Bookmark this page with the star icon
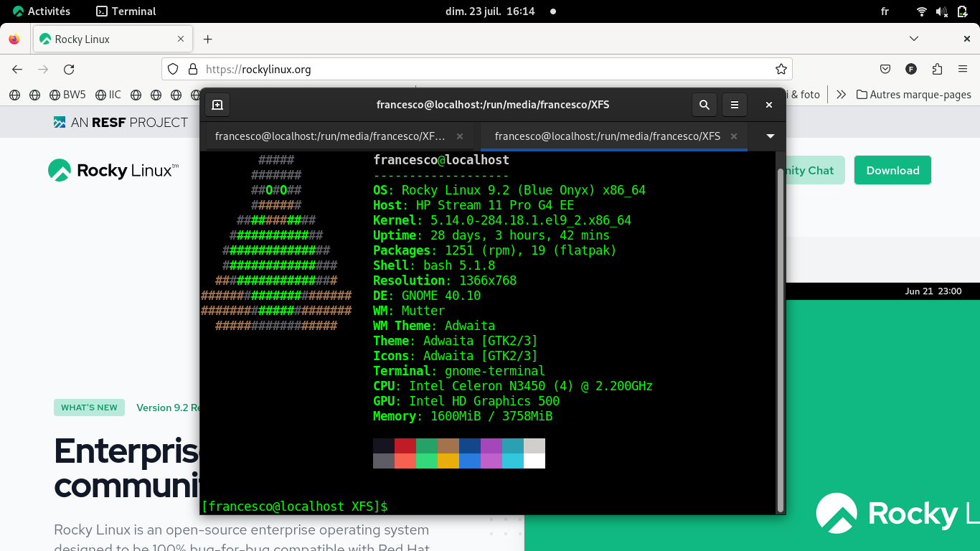Screen dimensions: 980x551 click(x=781, y=70)
